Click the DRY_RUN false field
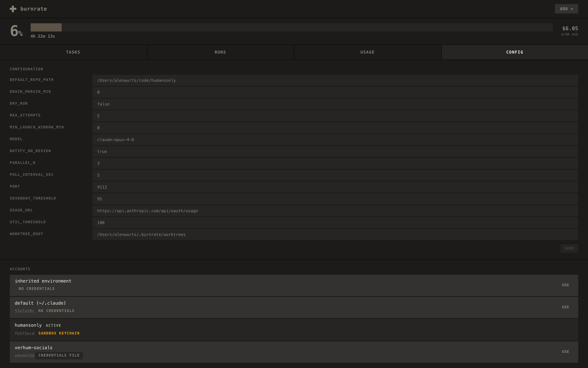 coord(335,104)
